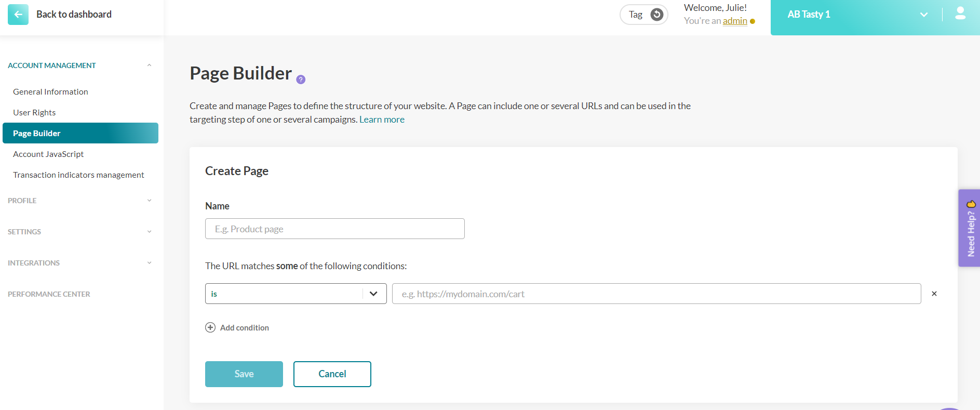980x410 pixels.
Task: Click the Save button
Action: [244, 374]
